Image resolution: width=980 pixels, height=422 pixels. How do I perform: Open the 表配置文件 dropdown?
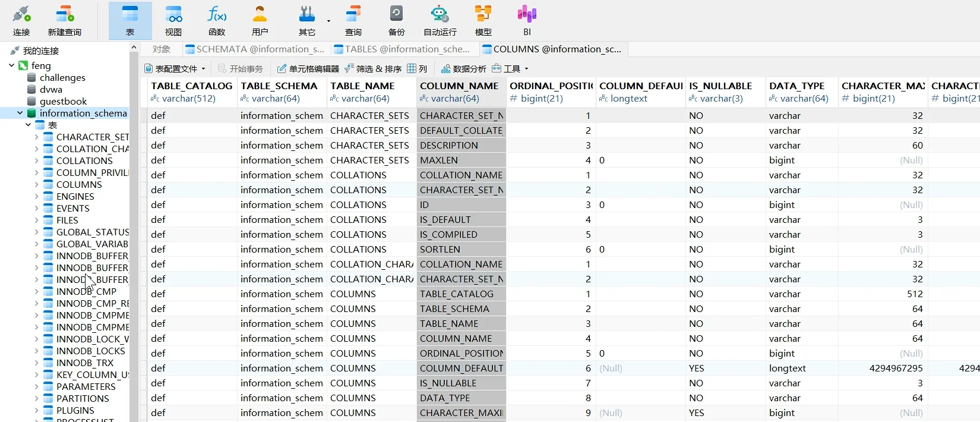[x=175, y=69]
